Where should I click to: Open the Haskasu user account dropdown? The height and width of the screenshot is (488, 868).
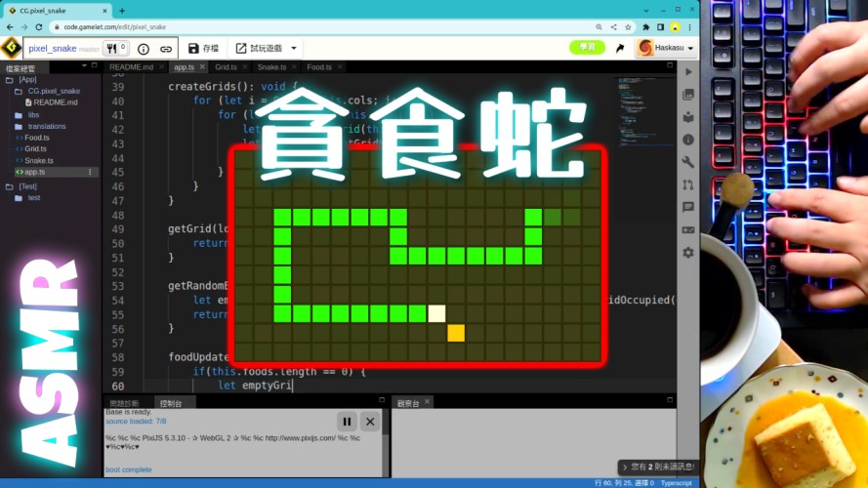coord(666,48)
